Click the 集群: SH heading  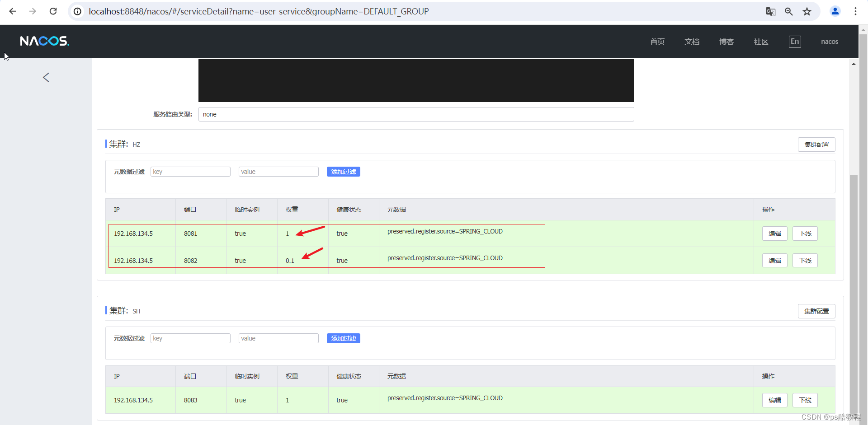click(x=125, y=311)
